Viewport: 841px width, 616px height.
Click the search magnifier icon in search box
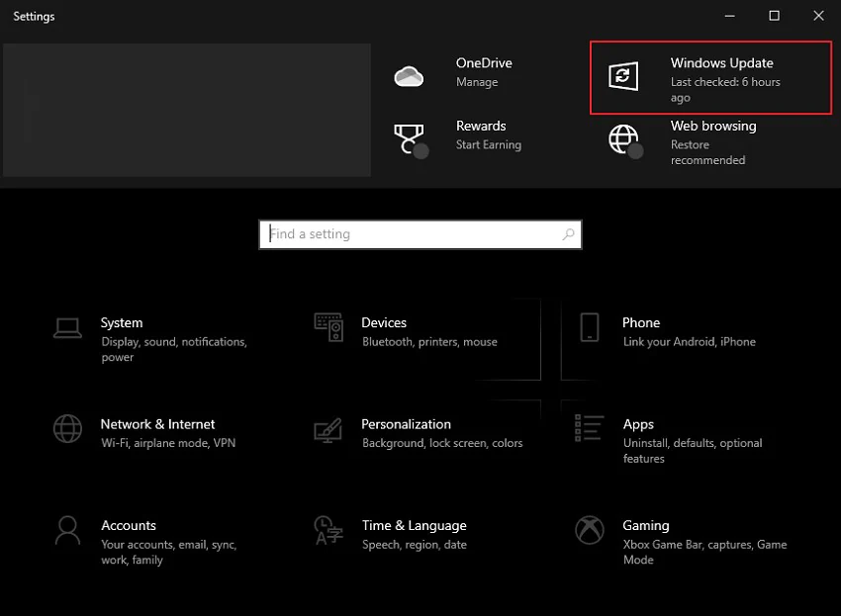(568, 234)
